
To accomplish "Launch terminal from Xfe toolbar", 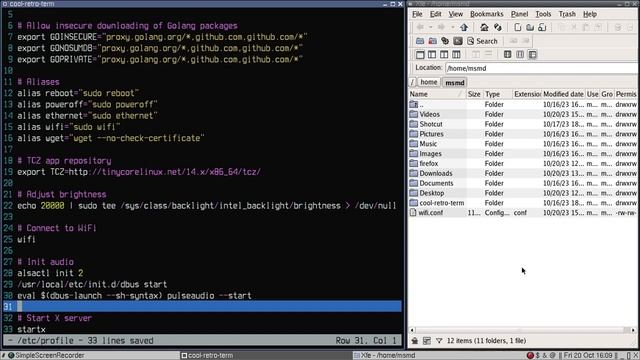I will 458,41.
